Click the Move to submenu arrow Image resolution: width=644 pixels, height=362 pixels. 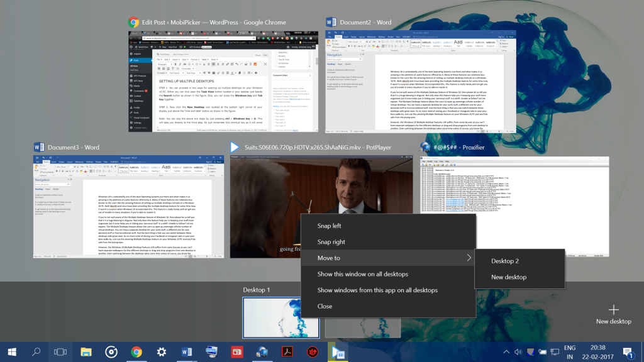pyautogui.click(x=469, y=258)
